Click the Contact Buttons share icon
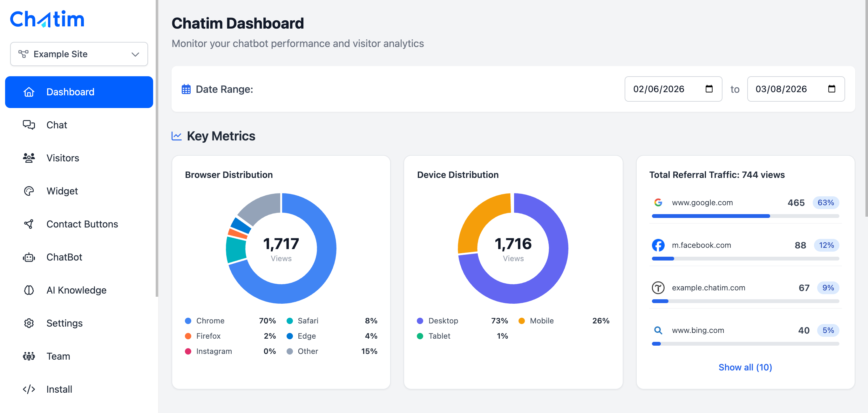The image size is (868, 413). coord(29,224)
